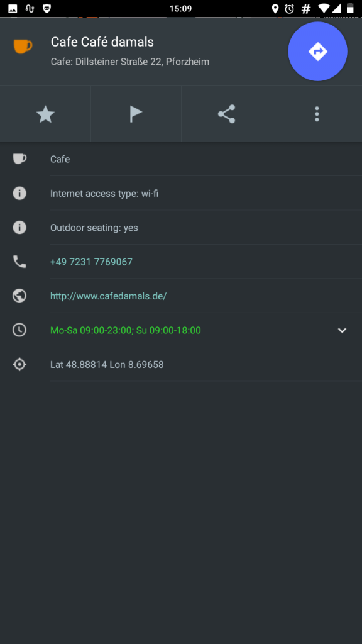This screenshot has width=362, height=644.
Task: Open the three-dot overflow menu
Action: click(x=317, y=114)
